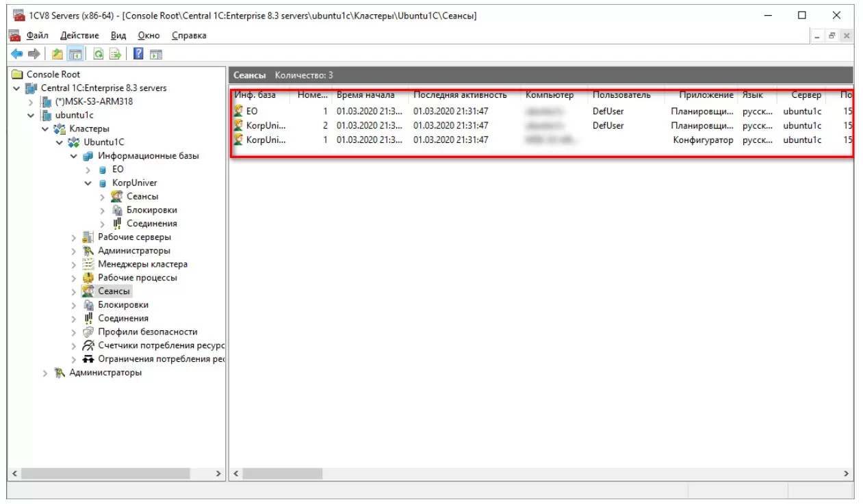Refresh the session list via toolbar
Screen dimensions: 863x504
tap(99, 54)
